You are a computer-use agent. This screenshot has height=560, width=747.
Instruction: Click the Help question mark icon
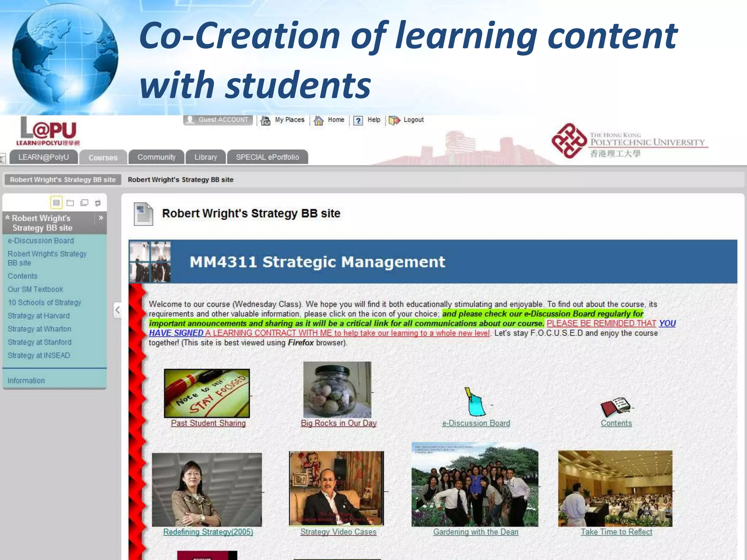tap(358, 121)
